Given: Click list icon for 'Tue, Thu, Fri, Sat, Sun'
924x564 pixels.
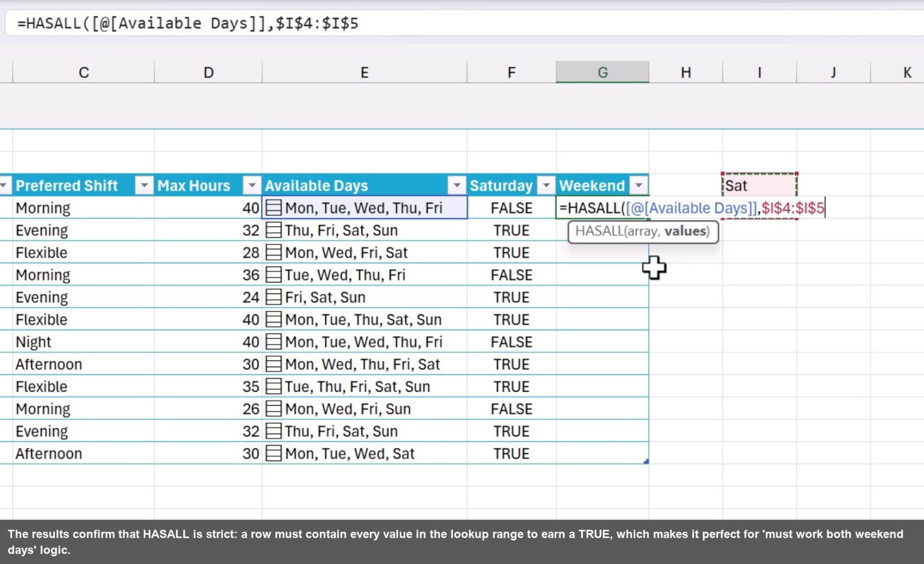Looking at the screenshot, I should (273, 386).
